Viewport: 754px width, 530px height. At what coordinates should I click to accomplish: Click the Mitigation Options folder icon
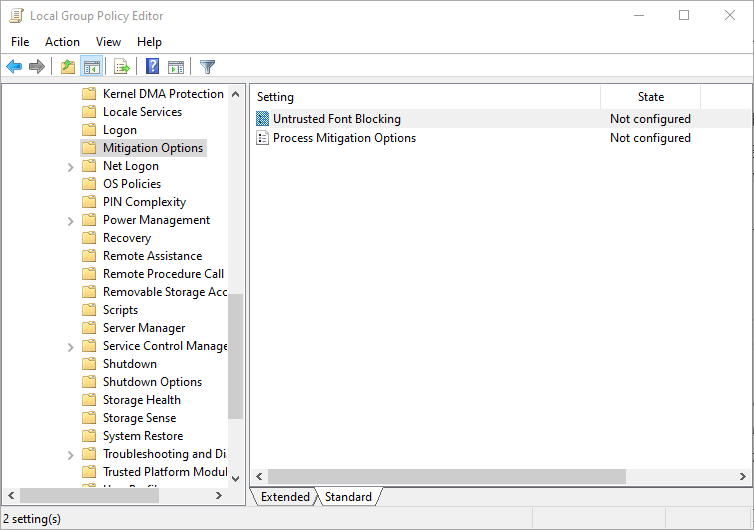[x=89, y=148]
